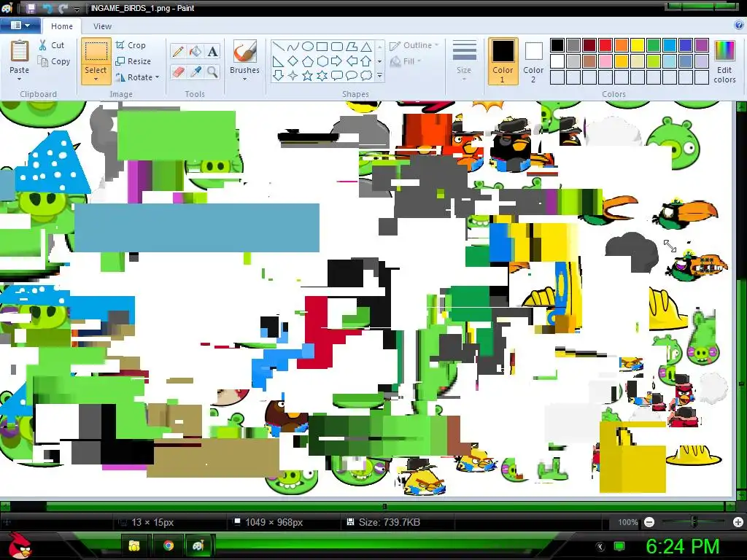Open Edit colors dialog
Screen dimensions: 747x560
point(724,61)
